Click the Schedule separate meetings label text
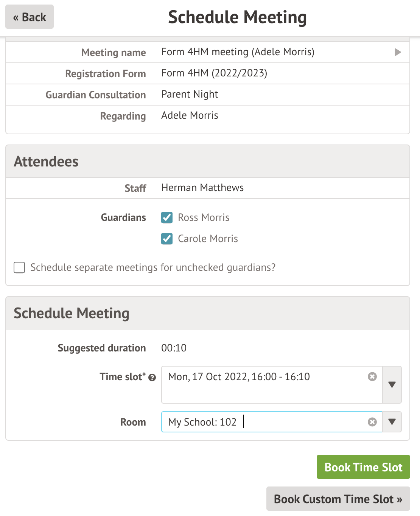The image size is (420, 516). [153, 267]
